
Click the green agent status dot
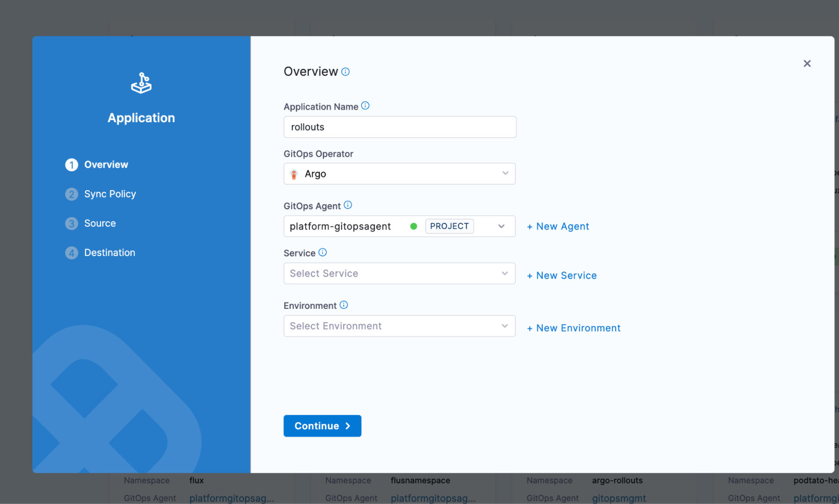413,226
